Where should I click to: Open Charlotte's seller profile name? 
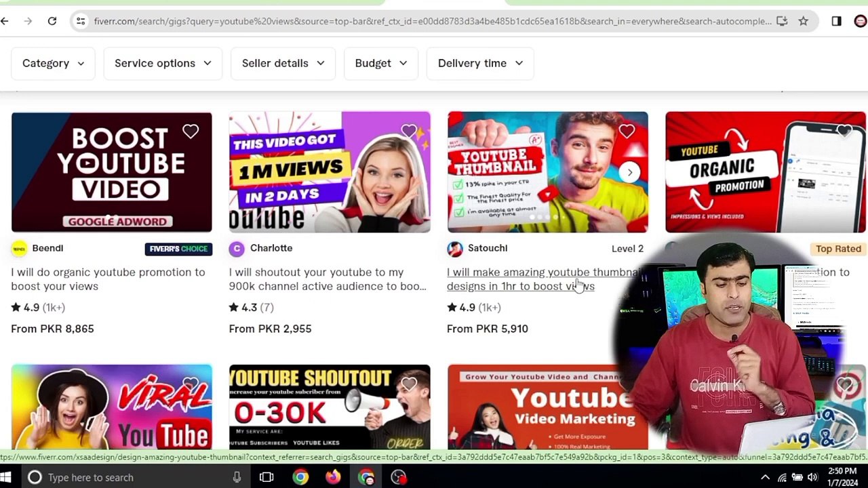(271, 248)
